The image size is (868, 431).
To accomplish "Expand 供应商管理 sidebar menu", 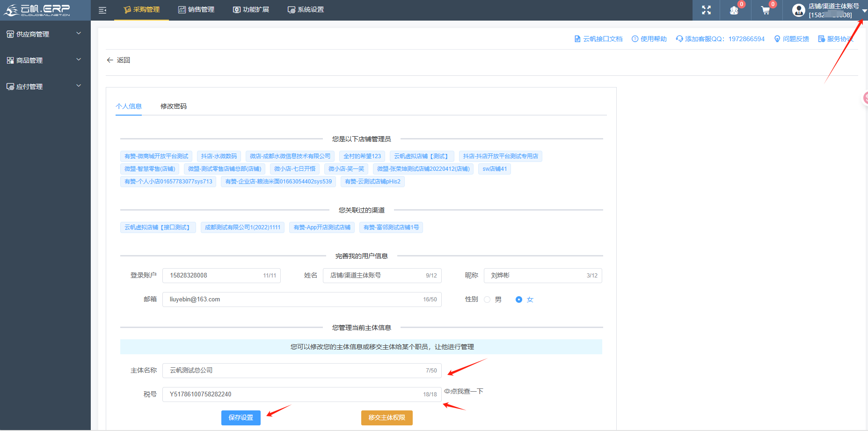I will click(x=45, y=34).
